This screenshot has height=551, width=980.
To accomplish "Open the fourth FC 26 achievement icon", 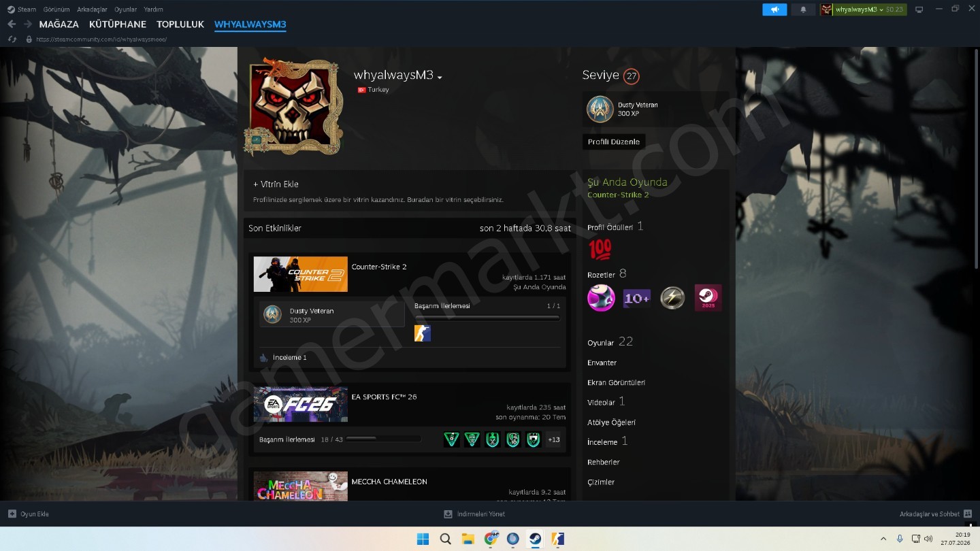I will click(x=513, y=439).
